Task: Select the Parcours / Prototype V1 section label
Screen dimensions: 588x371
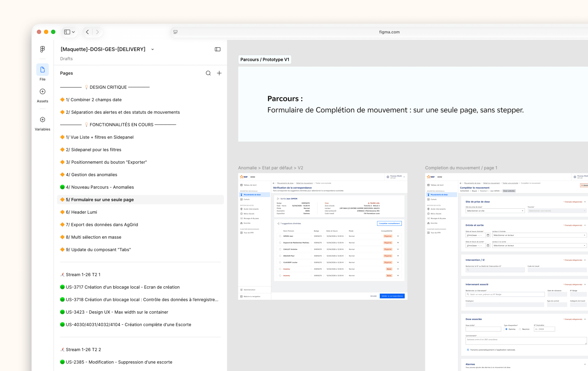Action: click(x=265, y=60)
